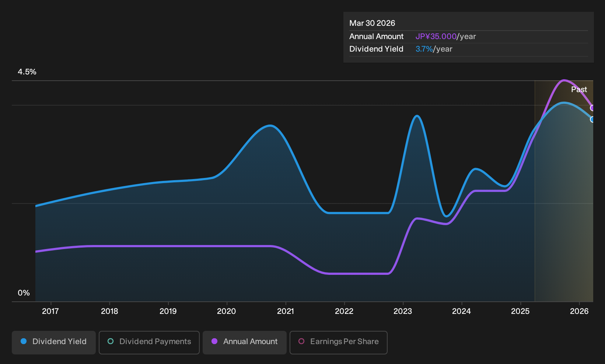
Task: Toggle the Annual Amount series
Action: point(245,343)
